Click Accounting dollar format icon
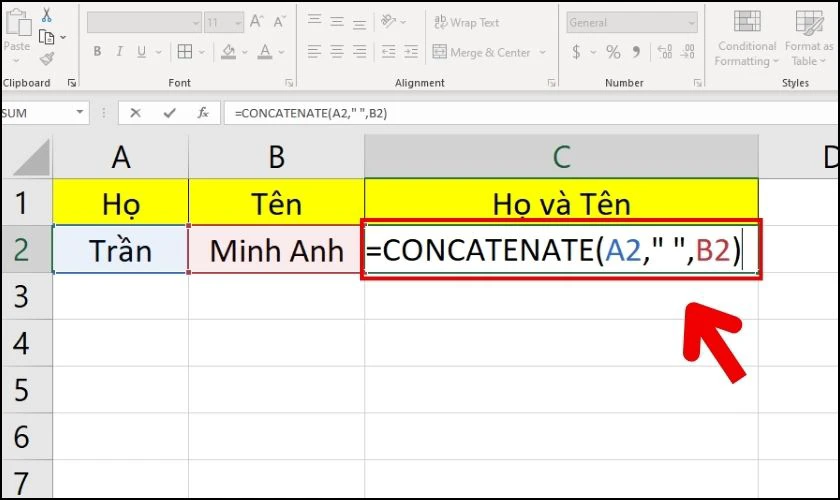 tap(576, 52)
